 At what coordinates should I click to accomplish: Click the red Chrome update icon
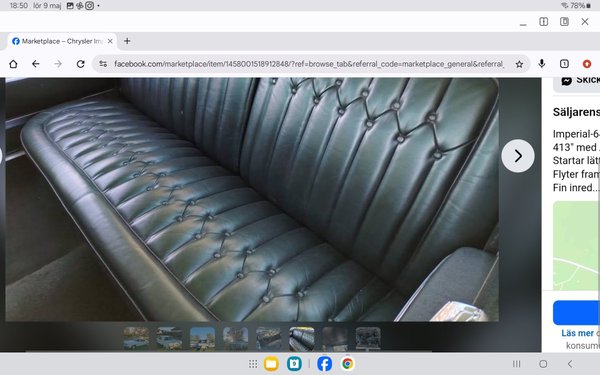click(587, 64)
